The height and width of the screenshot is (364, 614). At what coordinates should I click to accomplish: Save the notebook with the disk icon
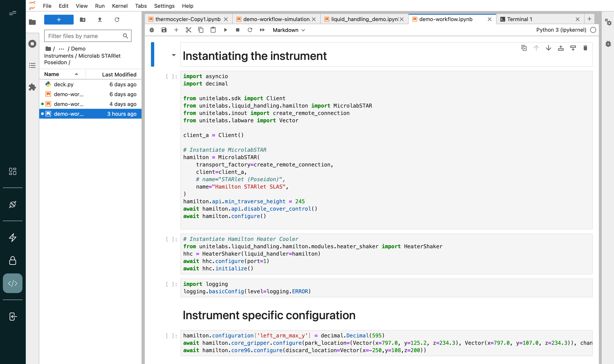point(164,30)
